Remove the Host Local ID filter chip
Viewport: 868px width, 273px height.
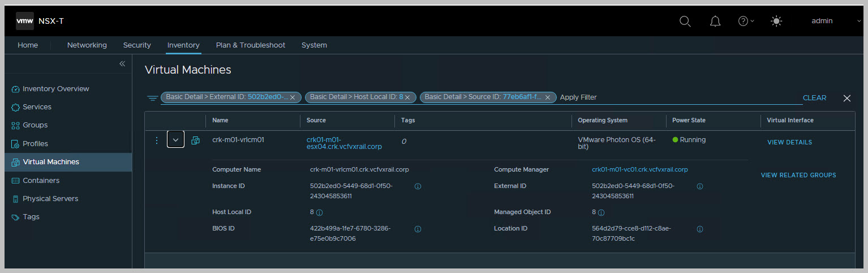click(407, 97)
